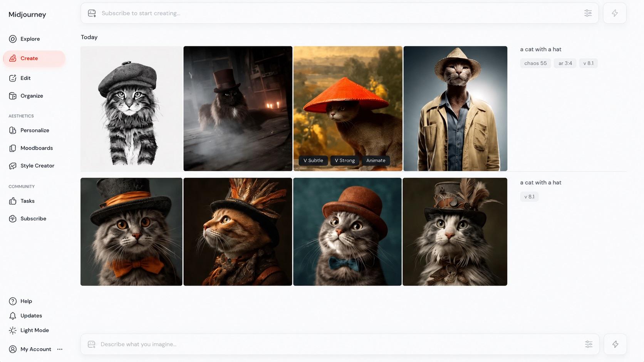The height and width of the screenshot is (362, 644).
Task: Click the Edit pencil icon
Action: (x=13, y=78)
